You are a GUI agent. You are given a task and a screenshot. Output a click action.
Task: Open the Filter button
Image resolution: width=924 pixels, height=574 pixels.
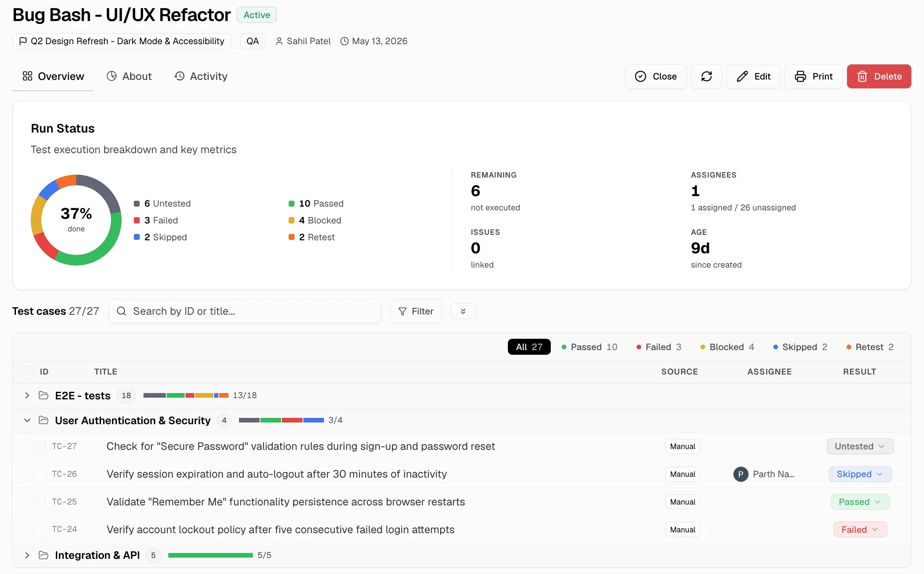point(416,311)
